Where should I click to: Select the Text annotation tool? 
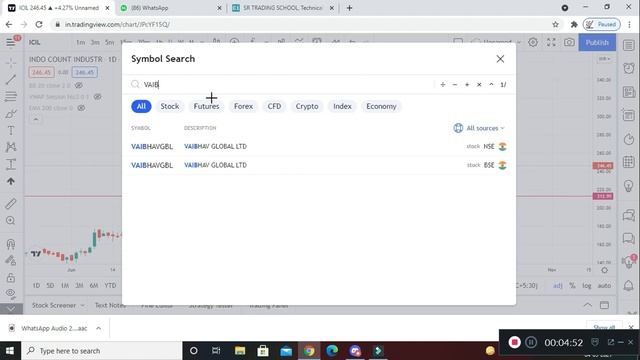coord(11,131)
